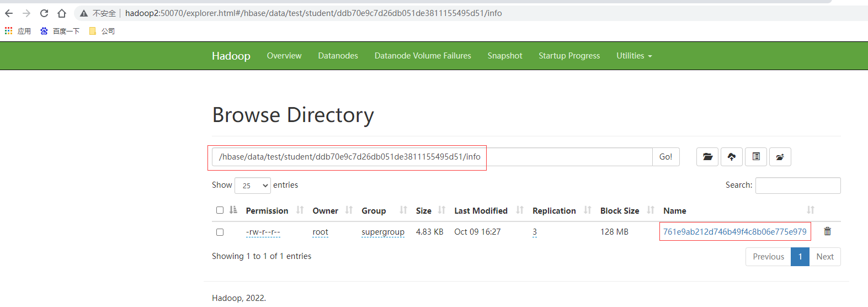The image size is (868, 307).
Task: Go to browser home page icon
Action: tap(62, 13)
